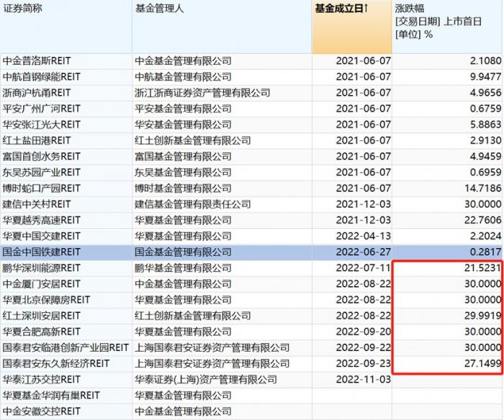Click 国金基金管理有限公司 manager cell
The width and height of the screenshot is (504, 420).
click(x=222, y=252)
